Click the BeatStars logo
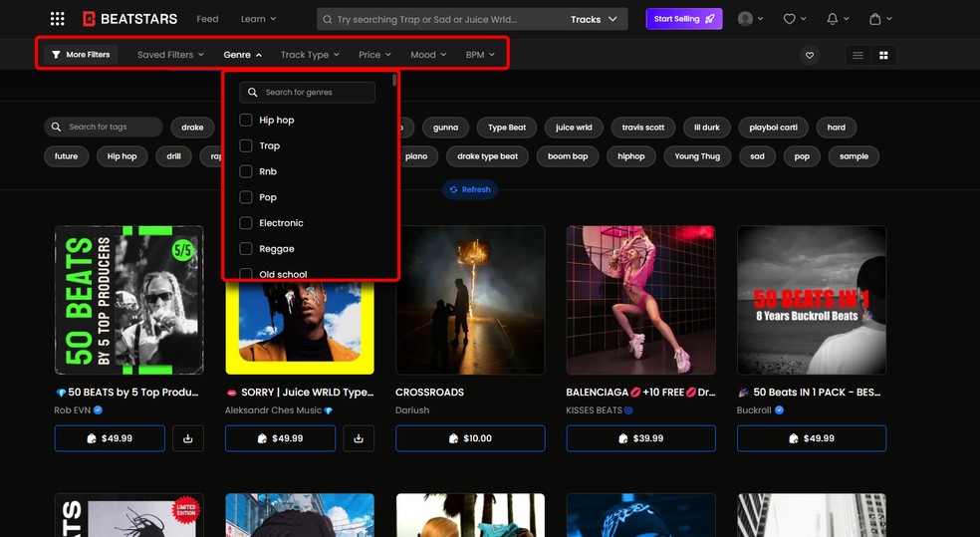Image resolution: width=980 pixels, height=537 pixels. pyautogui.click(x=130, y=19)
